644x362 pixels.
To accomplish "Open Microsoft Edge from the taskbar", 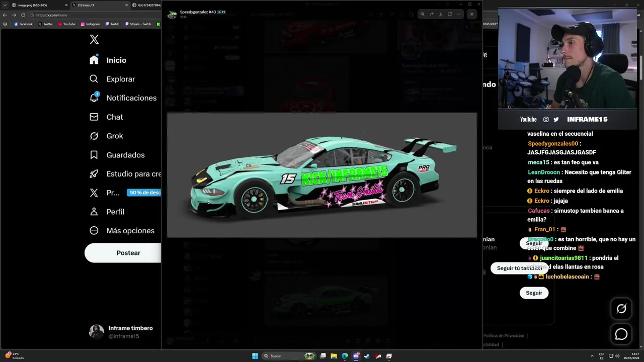I will (345, 356).
